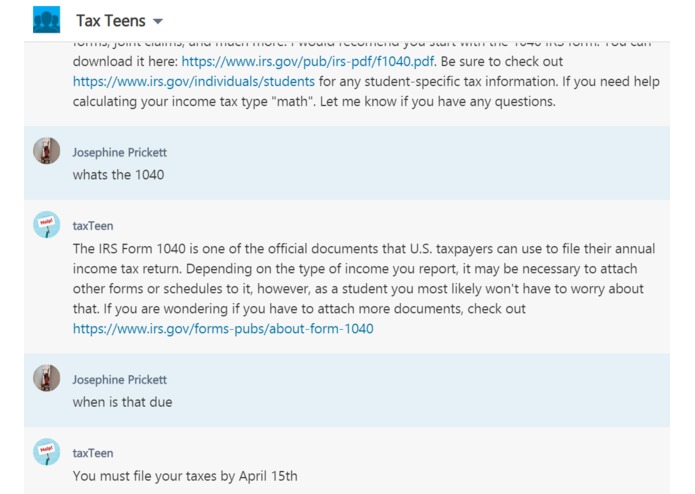Open the Tax Teens group icon
Viewport: 695px width, 494px height.
coord(47,19)
